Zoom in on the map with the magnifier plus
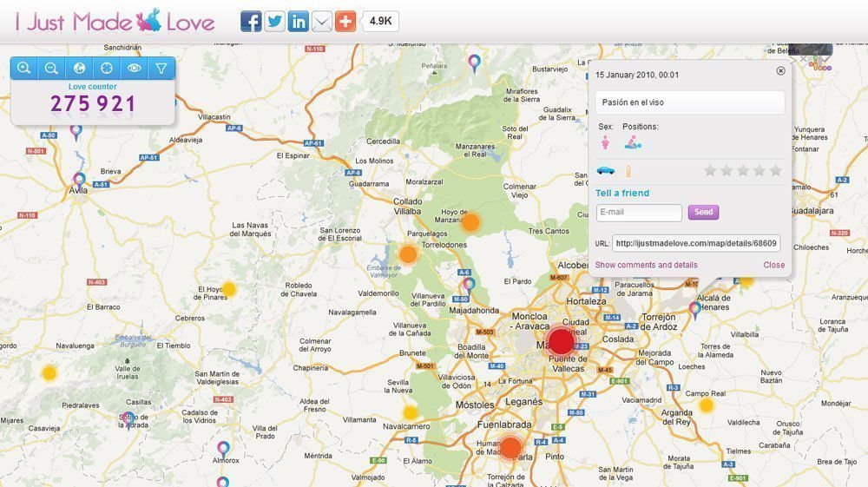Image resolution: width=868 pixels, height=487 pixels. pyautogui.click(x=23, y=68)
